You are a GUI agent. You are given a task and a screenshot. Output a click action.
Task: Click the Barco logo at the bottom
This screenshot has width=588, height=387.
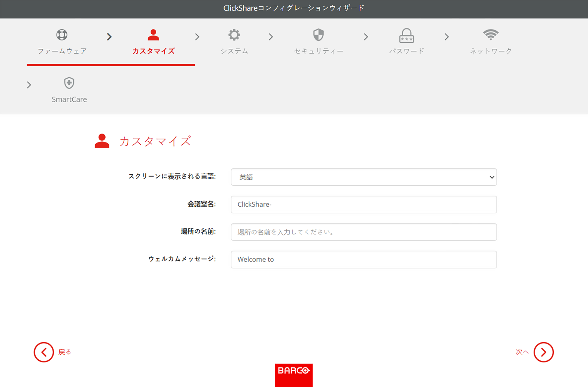coord(294,375)
